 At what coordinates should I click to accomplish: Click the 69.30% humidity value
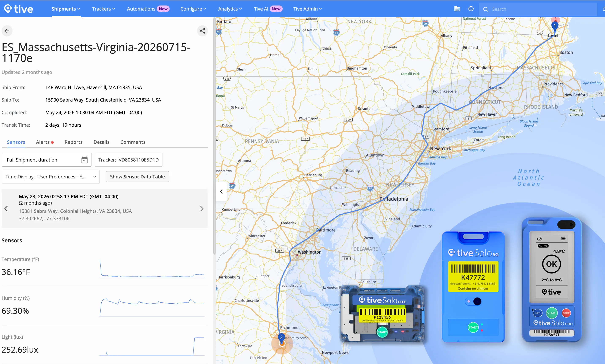15,311
